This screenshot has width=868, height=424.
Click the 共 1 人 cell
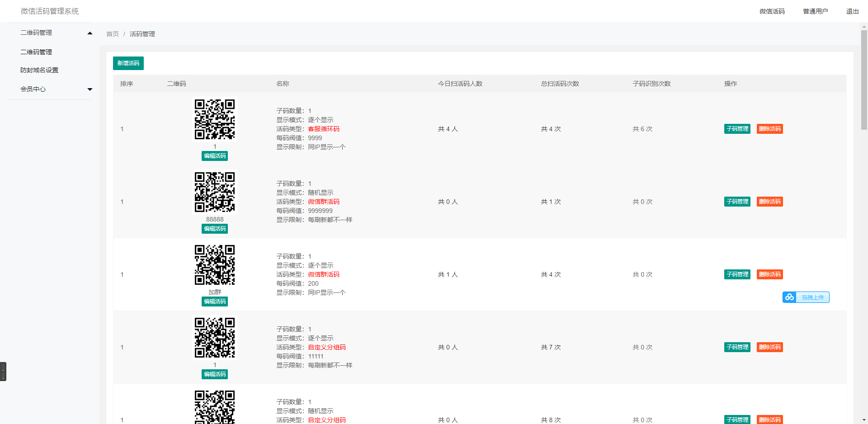[448, 274]
